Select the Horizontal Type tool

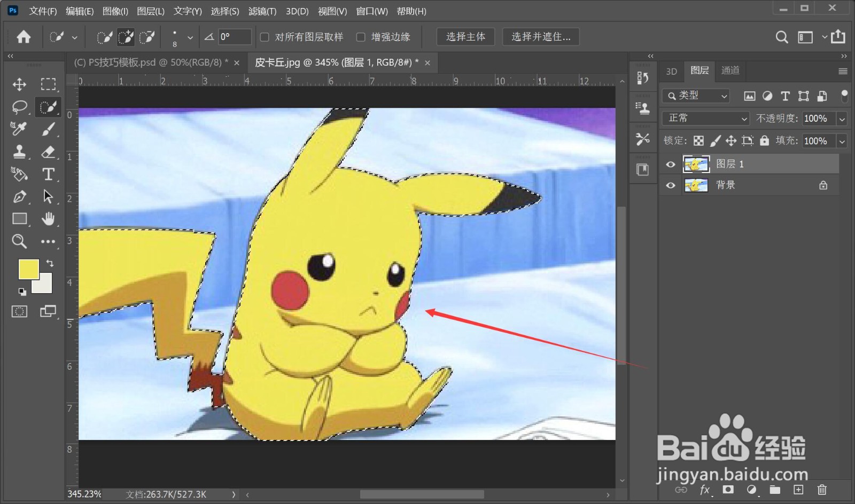click(48, 174)
